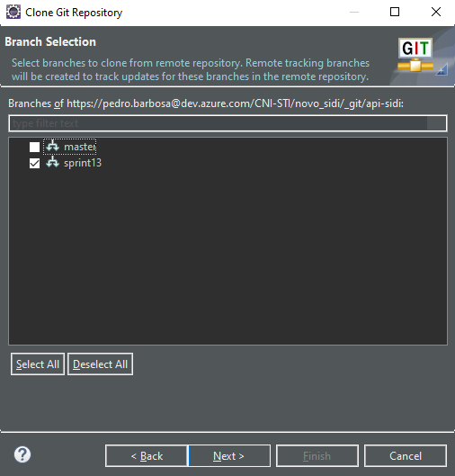Go to previous page with Back
The image size is (455, 476).
147,455
